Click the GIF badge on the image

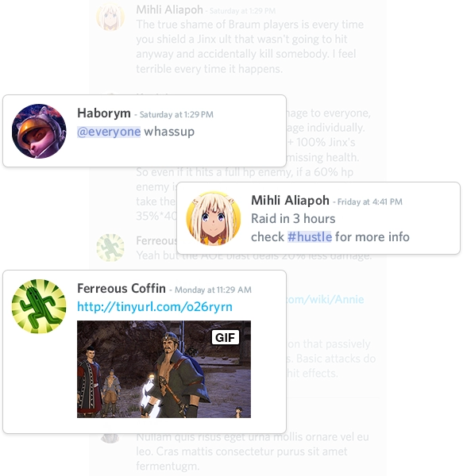pos(225,337)
